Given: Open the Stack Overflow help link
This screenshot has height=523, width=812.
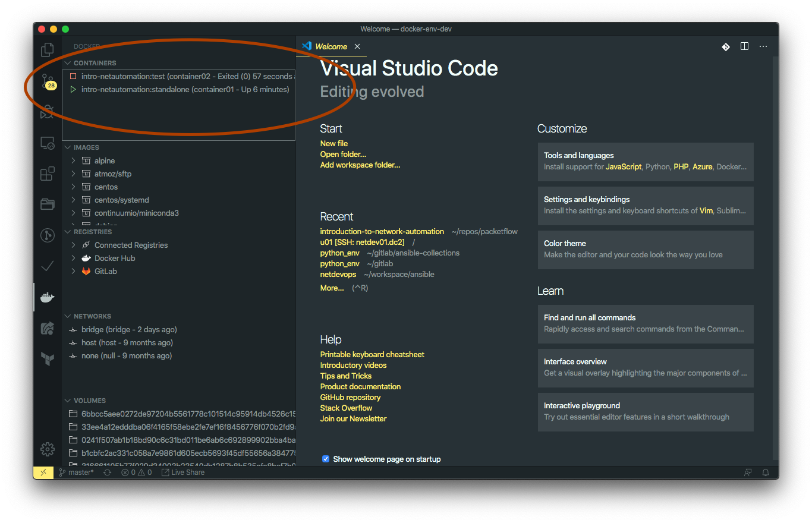Looking at the screenshot, I should pos(346,408).
